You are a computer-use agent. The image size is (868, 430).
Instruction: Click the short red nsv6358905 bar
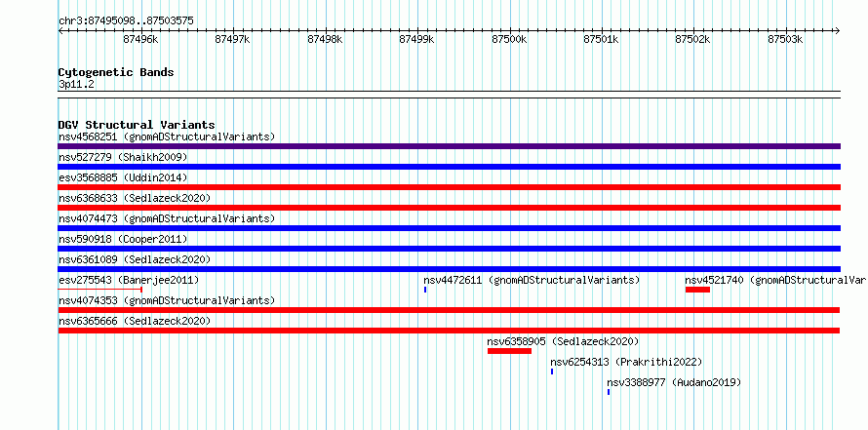(x=509, y=351)
